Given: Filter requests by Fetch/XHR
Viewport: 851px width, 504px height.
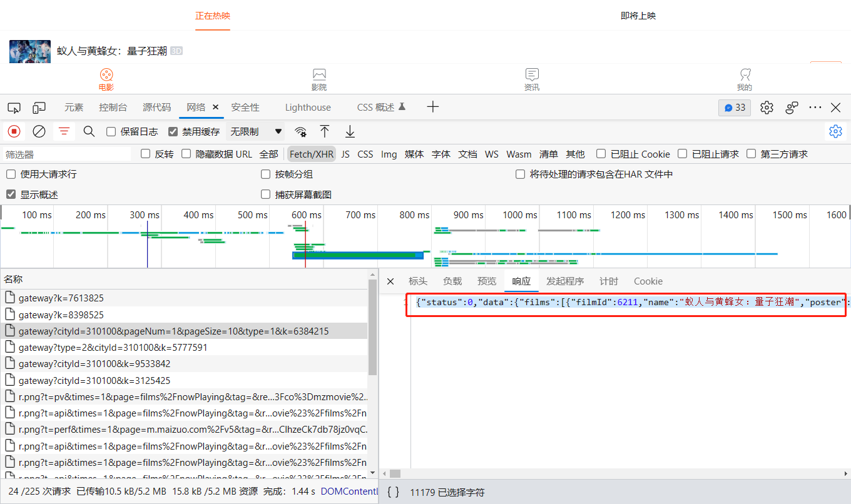Looking at the screenshot, I should click(312, 154).
